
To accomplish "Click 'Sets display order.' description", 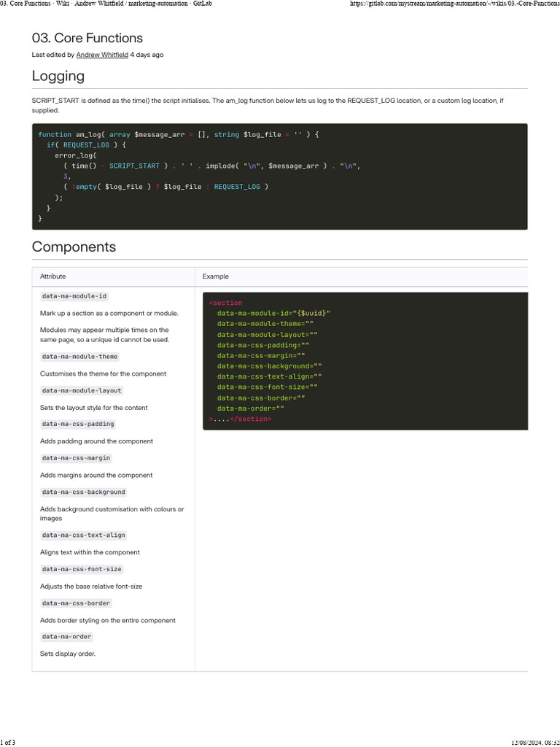I will click(68, 654).
